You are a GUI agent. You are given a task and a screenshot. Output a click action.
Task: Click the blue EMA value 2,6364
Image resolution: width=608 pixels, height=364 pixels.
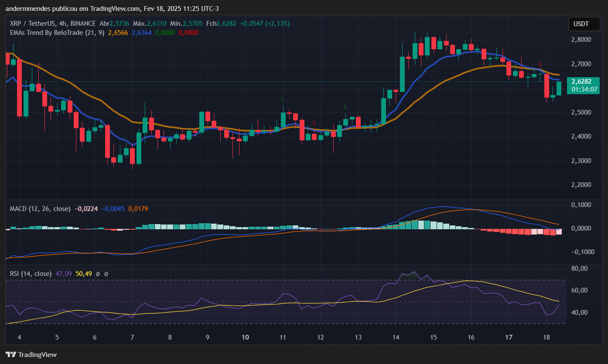[141, 33]
